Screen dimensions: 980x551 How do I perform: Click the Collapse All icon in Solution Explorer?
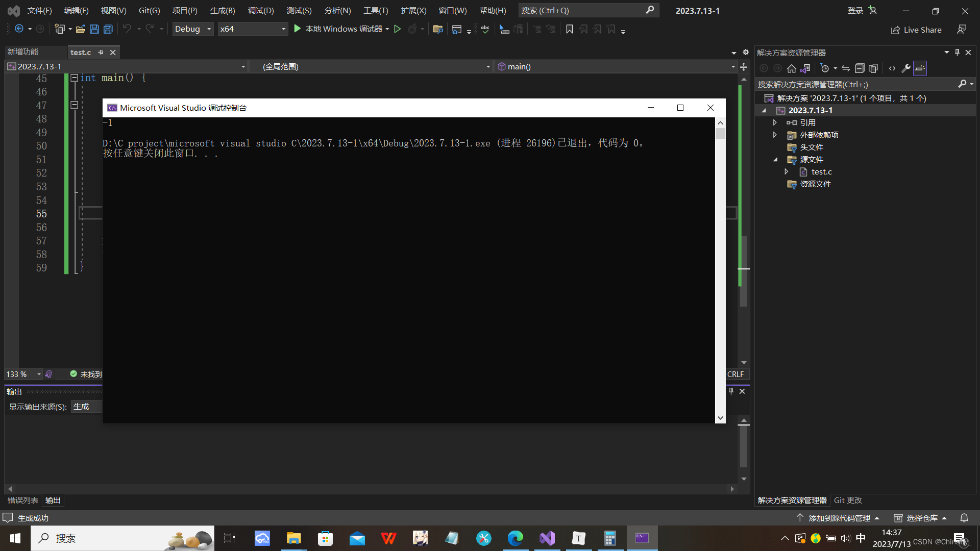860,68
